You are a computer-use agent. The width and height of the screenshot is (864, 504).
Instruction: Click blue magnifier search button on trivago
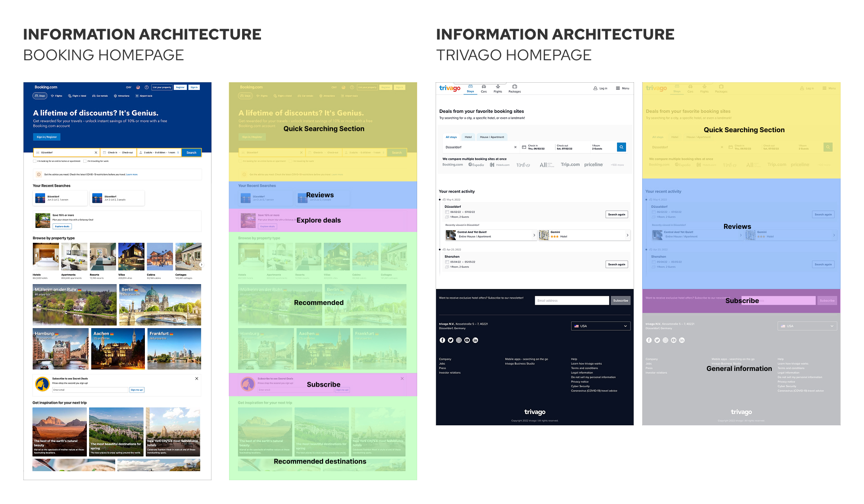pyautogui.click(x=621, y=147)
